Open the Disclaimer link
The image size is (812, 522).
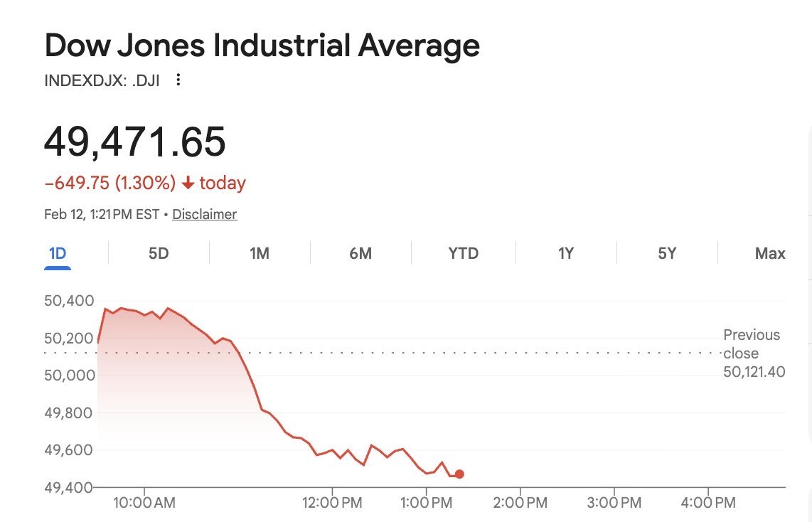[x=205, y=214]
